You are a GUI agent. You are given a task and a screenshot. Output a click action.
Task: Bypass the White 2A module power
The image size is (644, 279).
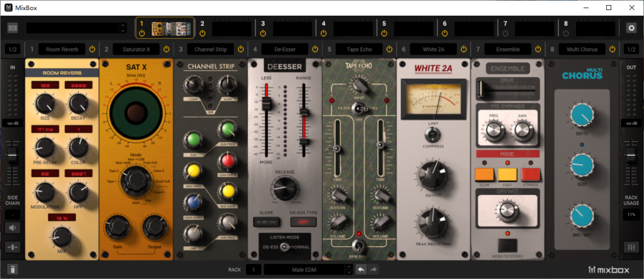[464, 49]
